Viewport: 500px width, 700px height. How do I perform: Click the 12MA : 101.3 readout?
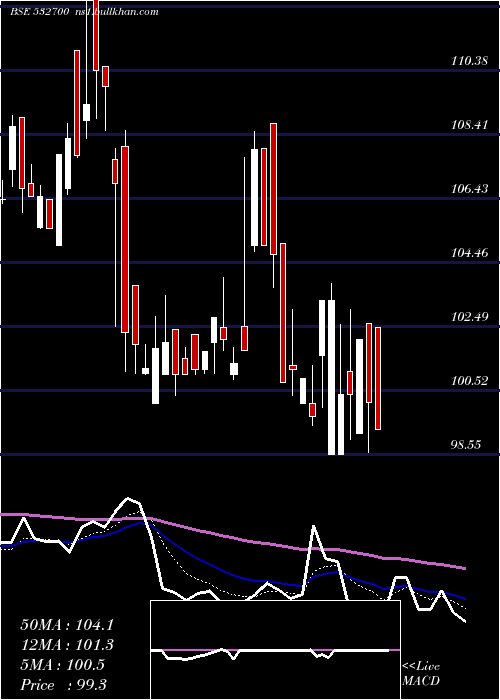click(x=67, y=645)
